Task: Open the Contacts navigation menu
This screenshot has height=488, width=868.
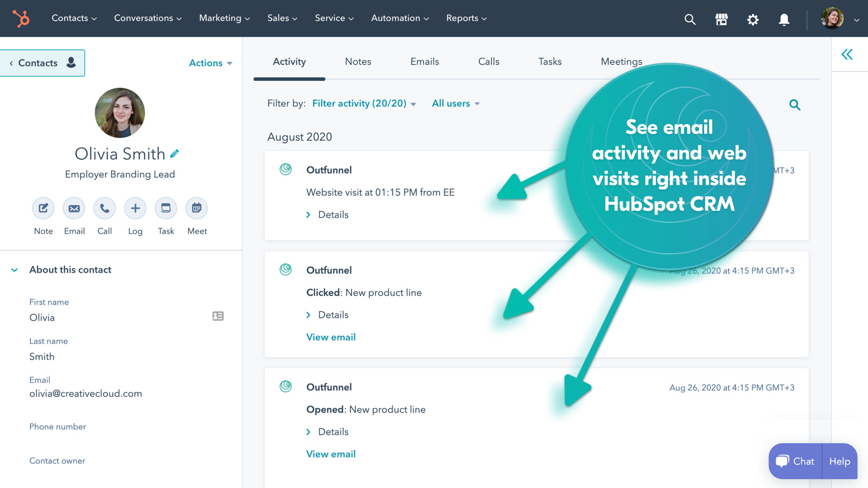Action: [x=74, y=18]
